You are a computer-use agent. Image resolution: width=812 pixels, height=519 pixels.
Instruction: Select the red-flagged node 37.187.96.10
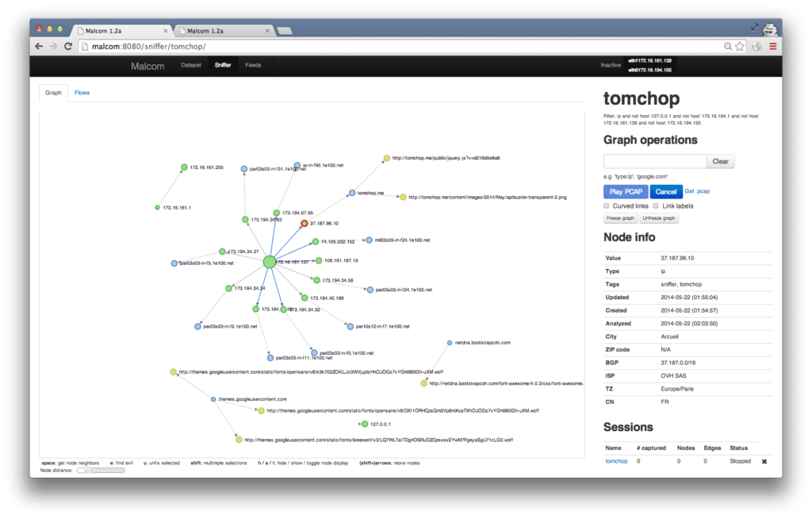tap(304, 223)
